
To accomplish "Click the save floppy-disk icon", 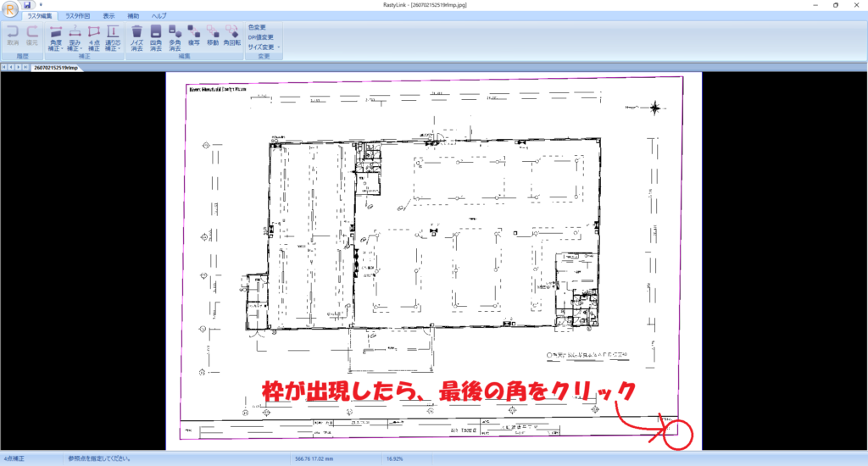I will (27, 5).
